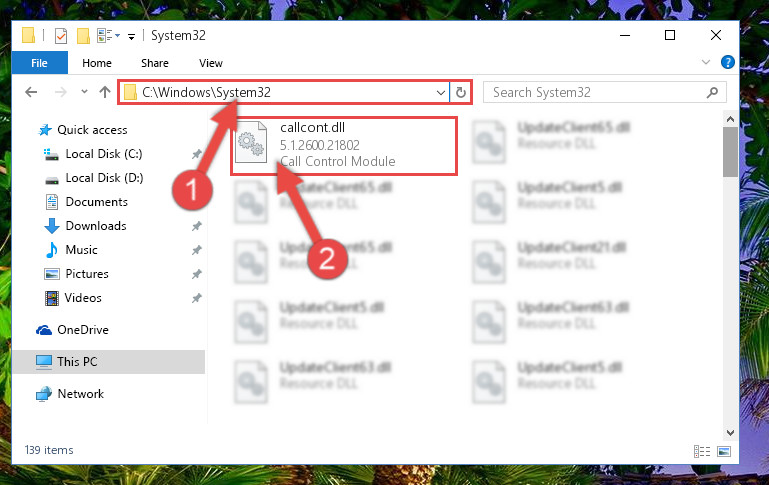Click the Properties checkmark quick access icon
769x485 pixels.
coord(61,36)
